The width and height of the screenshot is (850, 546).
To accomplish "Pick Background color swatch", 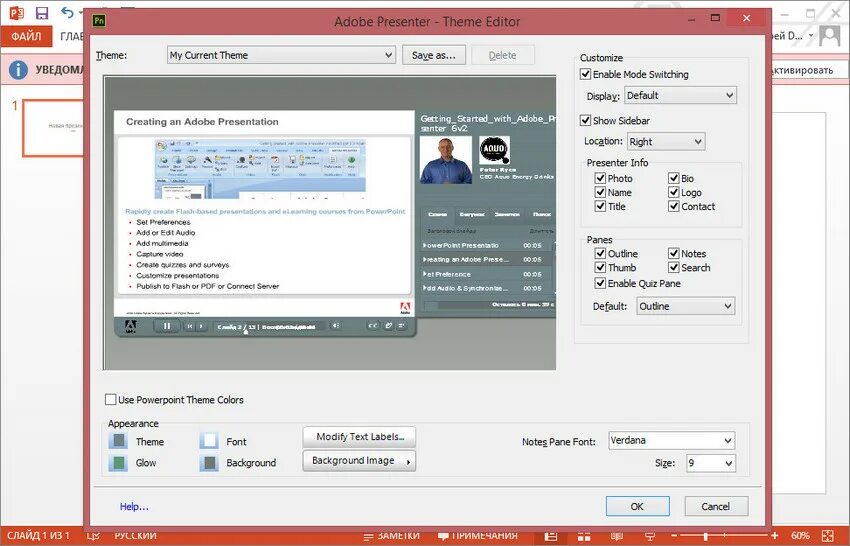I will pyautogui.click(x=209, y=463).
